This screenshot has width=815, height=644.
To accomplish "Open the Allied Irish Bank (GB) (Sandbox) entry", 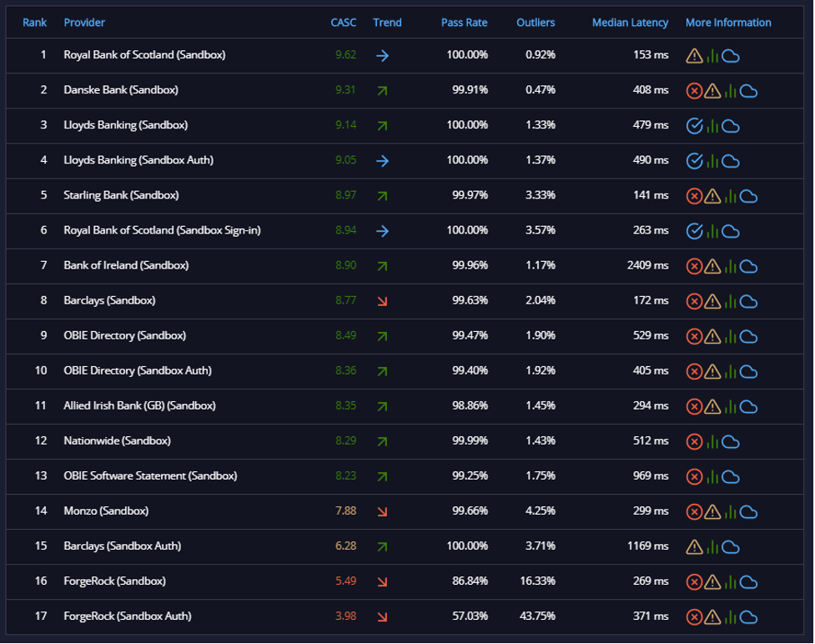I will coord(139,405).
